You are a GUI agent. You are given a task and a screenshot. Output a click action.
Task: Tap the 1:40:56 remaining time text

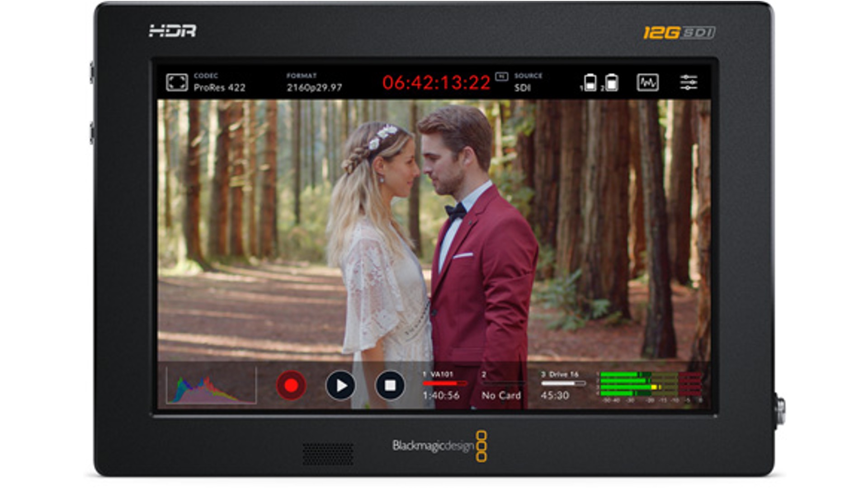[x=441, y=395]
